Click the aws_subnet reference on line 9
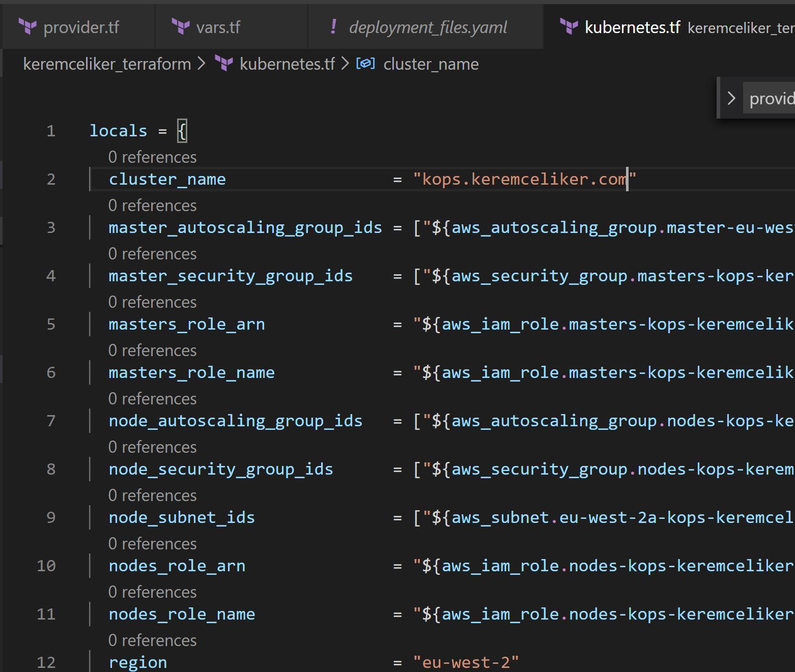 coord(500,517)
